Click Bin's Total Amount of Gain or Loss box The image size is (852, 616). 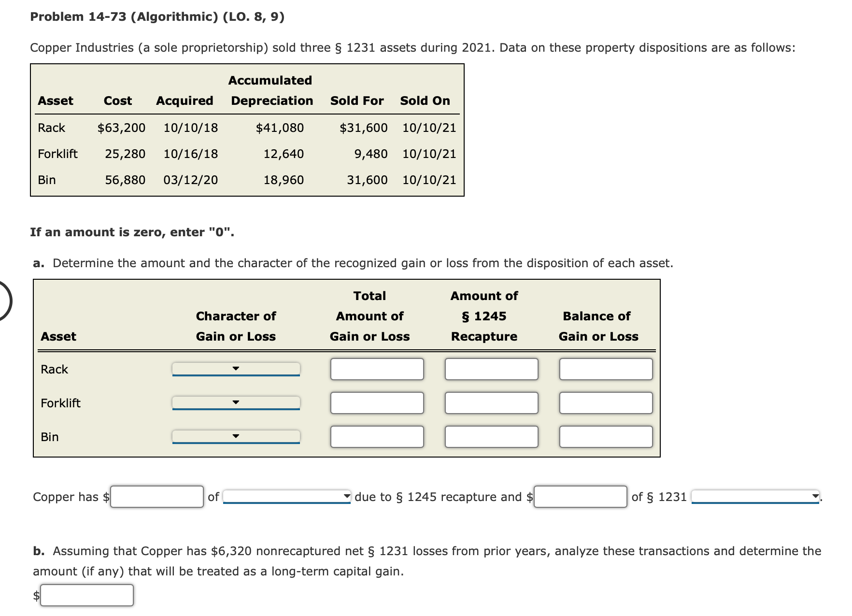377,436
